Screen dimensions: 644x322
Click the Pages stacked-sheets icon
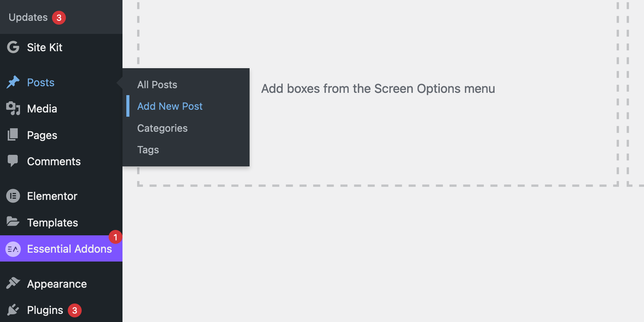click(13, 135)
